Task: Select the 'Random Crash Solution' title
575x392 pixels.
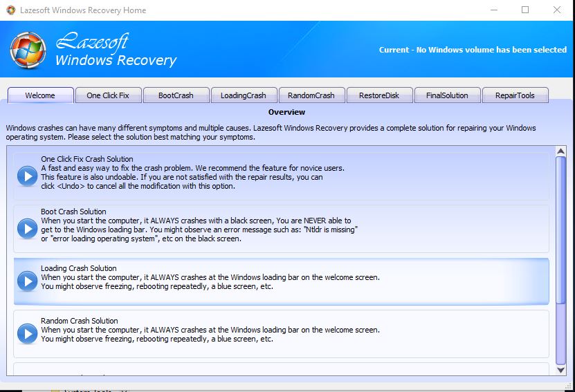Action: [79, 321]
